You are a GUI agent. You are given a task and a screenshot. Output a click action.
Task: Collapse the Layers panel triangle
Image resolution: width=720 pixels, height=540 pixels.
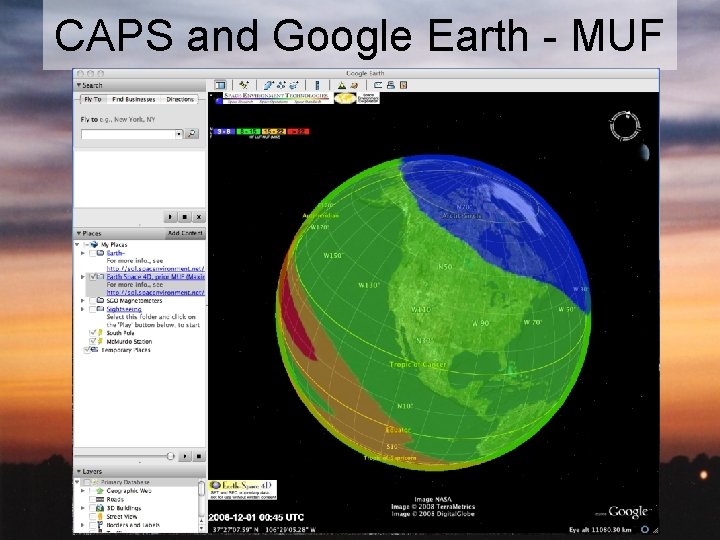79,472
